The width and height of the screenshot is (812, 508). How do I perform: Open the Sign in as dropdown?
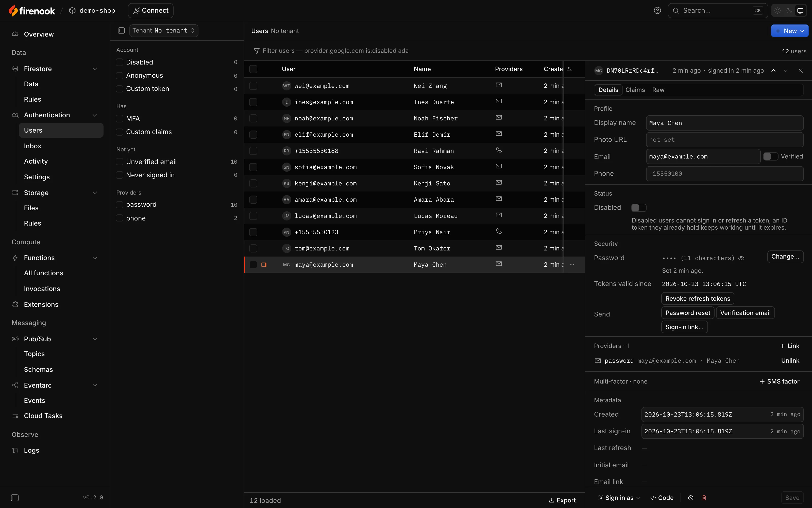click(619, 498)
